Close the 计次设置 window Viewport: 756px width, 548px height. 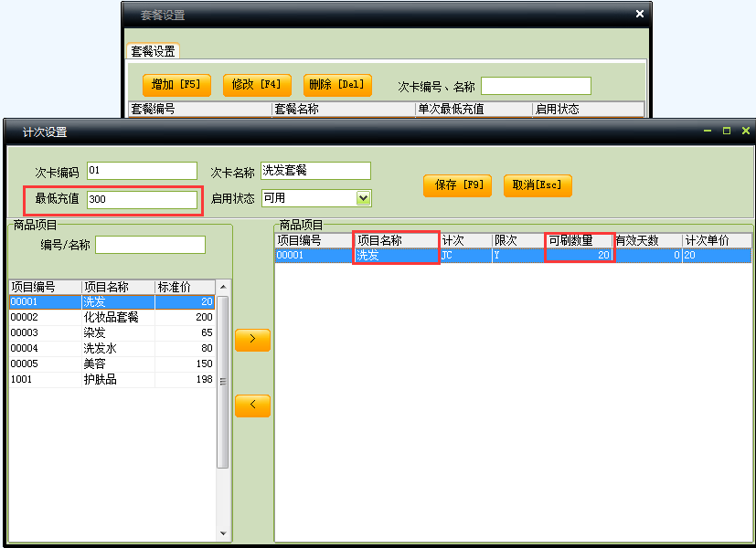[745, 131]
